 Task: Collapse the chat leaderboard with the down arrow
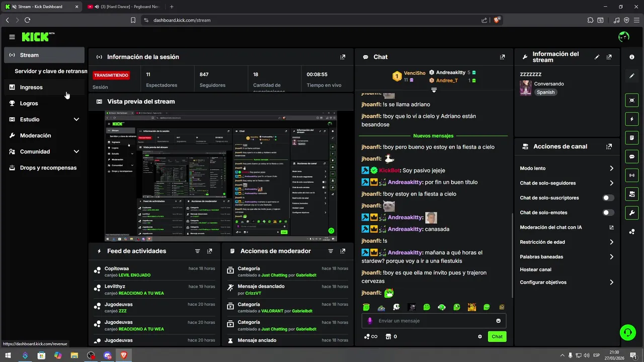tap(434, 90)
